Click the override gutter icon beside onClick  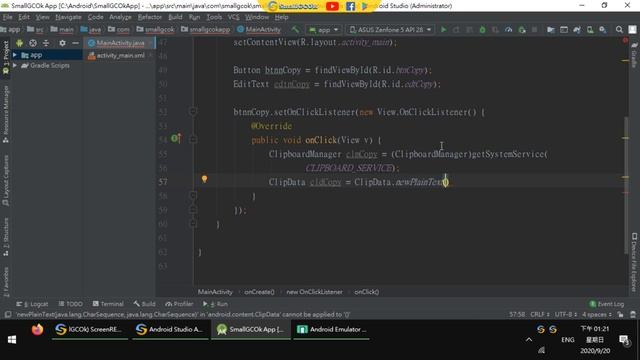point(176,138)
